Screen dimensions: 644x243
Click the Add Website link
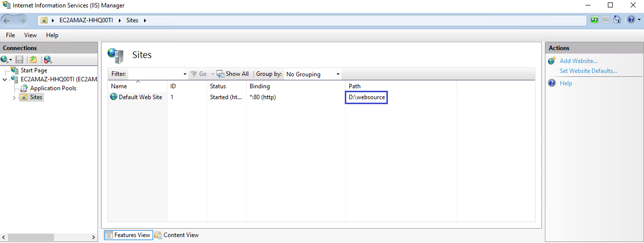point(579,61)
